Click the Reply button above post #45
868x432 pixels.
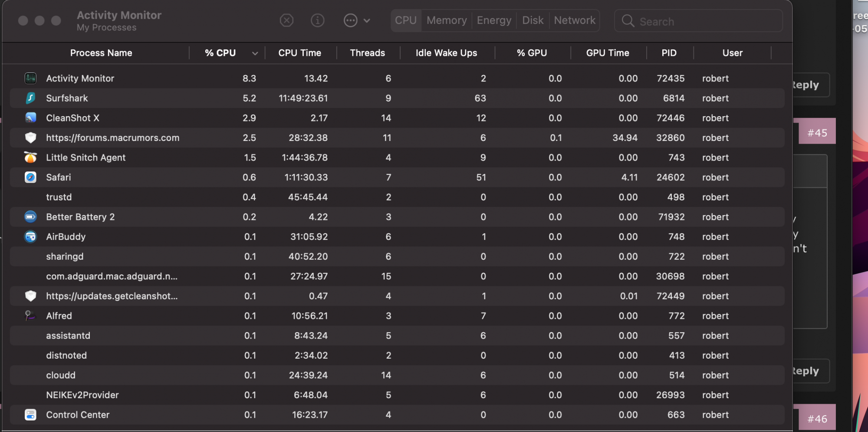coord(811,85)
